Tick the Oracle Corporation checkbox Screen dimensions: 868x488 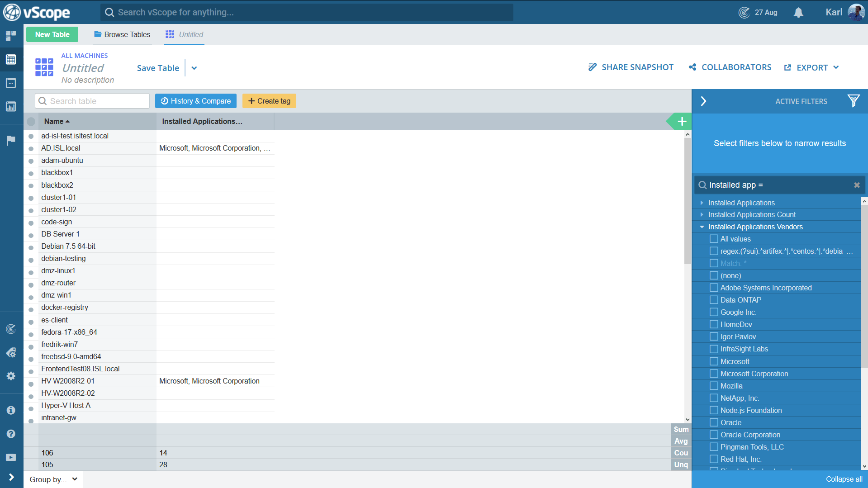(x=714, y=435)
